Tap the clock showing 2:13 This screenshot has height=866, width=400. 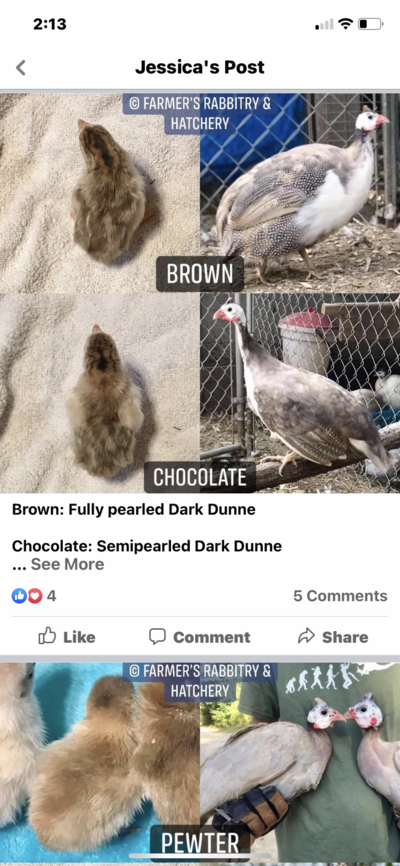[50, 24]
